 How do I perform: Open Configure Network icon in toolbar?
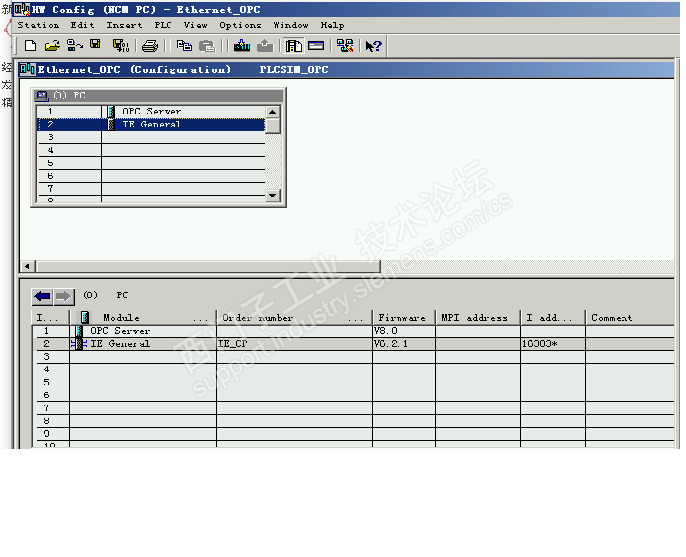click(x=345, y=46)
